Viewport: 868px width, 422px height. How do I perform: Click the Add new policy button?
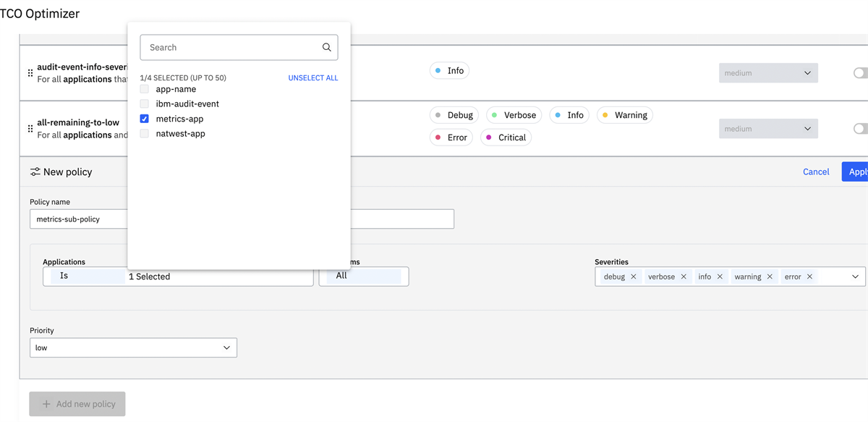(x=77, y=404)
